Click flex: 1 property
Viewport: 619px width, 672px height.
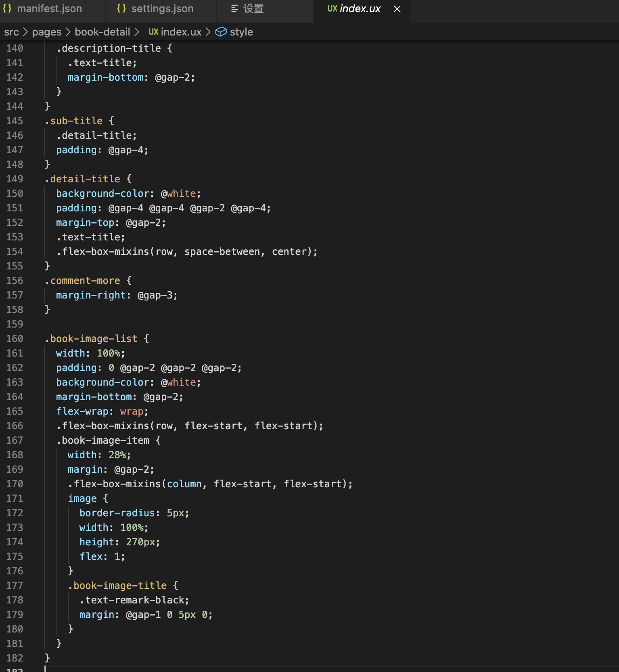tap(102, 557)
